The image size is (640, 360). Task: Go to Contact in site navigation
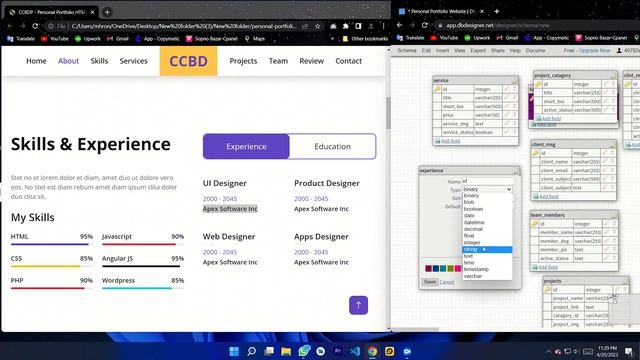(x=349, y=61)
